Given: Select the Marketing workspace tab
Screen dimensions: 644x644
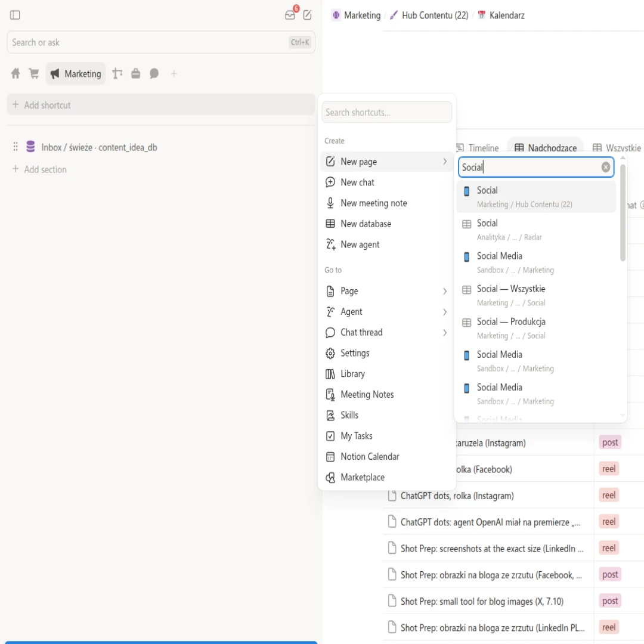Looking at the screenshot, I should [x=76, y=73].
